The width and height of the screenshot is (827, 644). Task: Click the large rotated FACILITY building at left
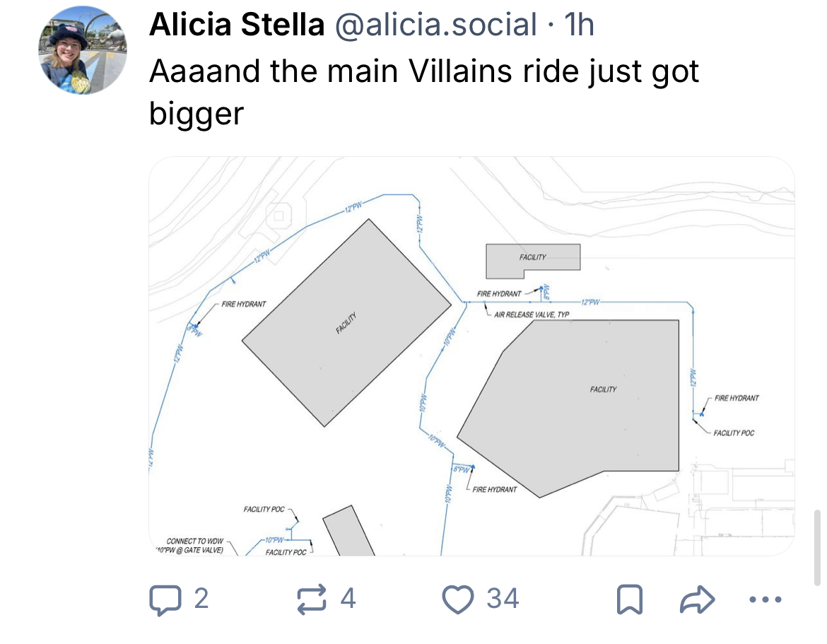pos(346,322)
